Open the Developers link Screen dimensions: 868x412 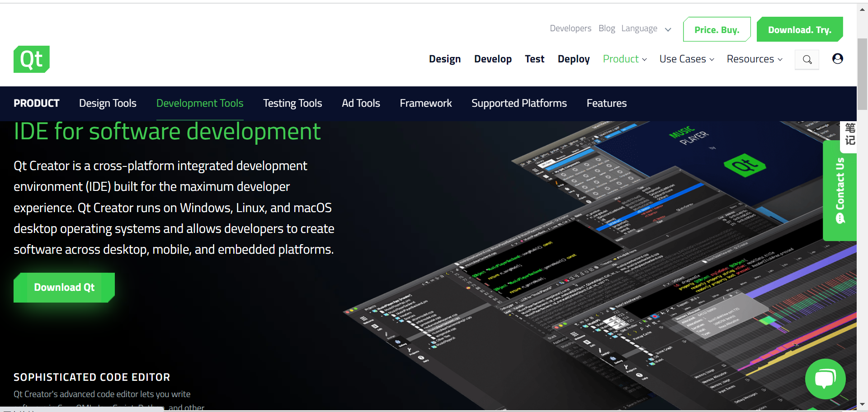tap(571, 28)
